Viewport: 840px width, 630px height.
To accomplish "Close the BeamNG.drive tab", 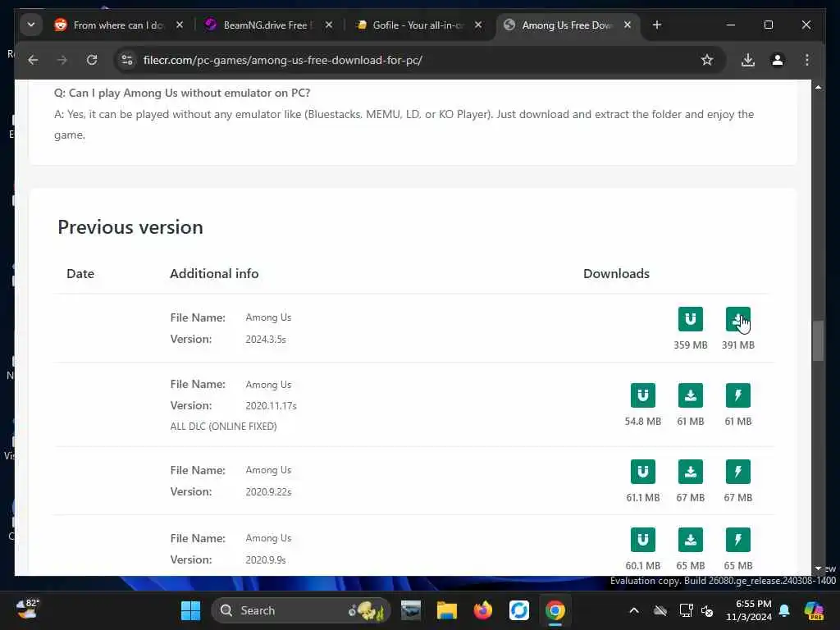I will (329, 25).
